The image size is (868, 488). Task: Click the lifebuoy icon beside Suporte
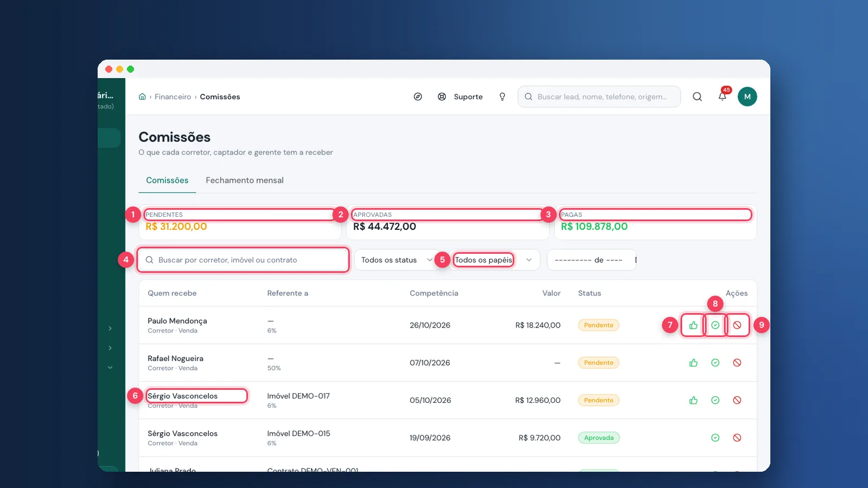pos(442,97)
